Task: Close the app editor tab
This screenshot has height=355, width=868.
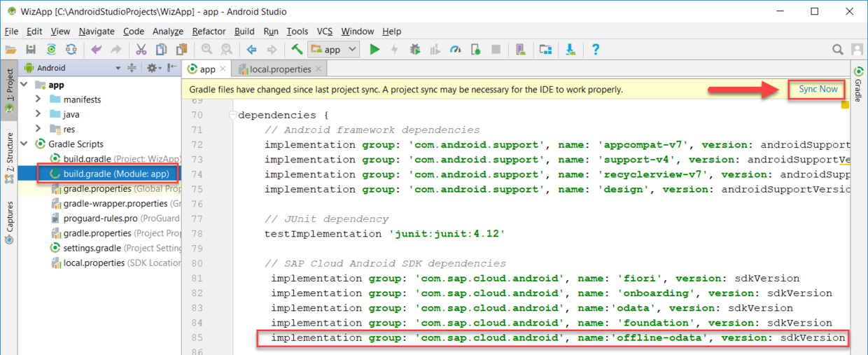Action: click(223, 69)
